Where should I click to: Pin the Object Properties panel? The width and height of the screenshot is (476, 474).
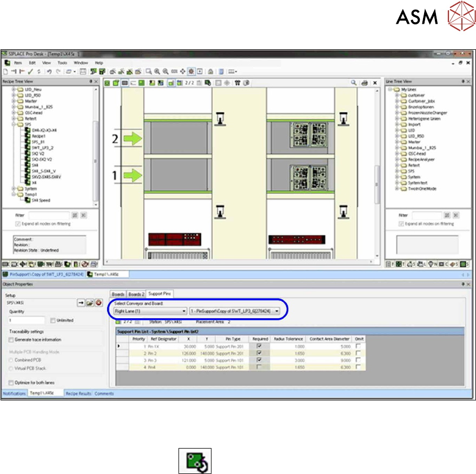(463, 284)
